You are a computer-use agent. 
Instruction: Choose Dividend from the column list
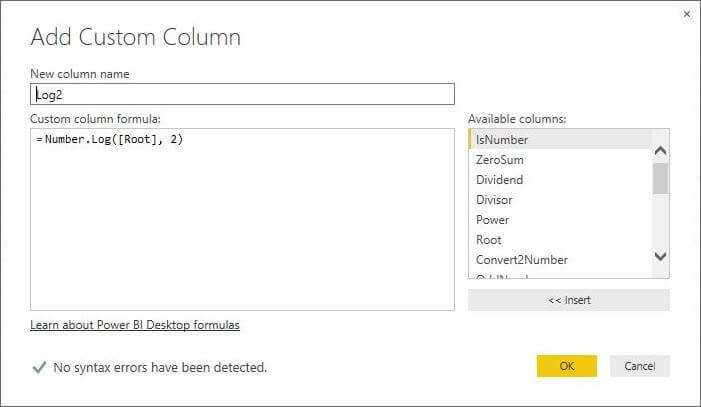[x=500, y=180]
